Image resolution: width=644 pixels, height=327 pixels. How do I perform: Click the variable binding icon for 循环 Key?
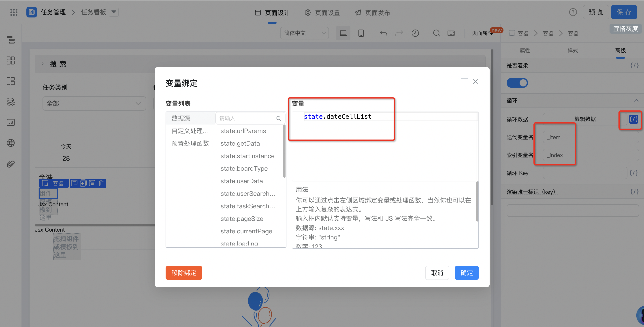tap(633, 173)
